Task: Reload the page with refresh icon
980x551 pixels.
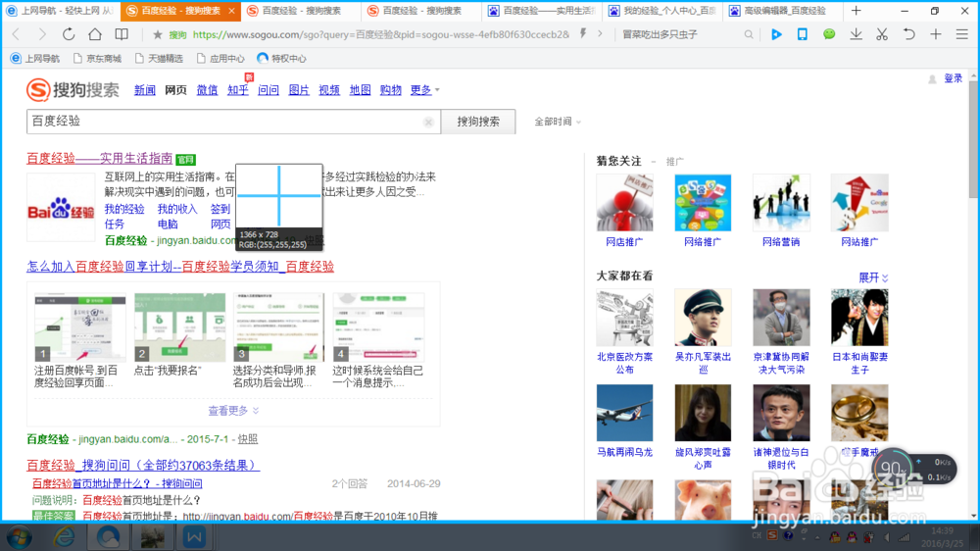Action: 69,34
